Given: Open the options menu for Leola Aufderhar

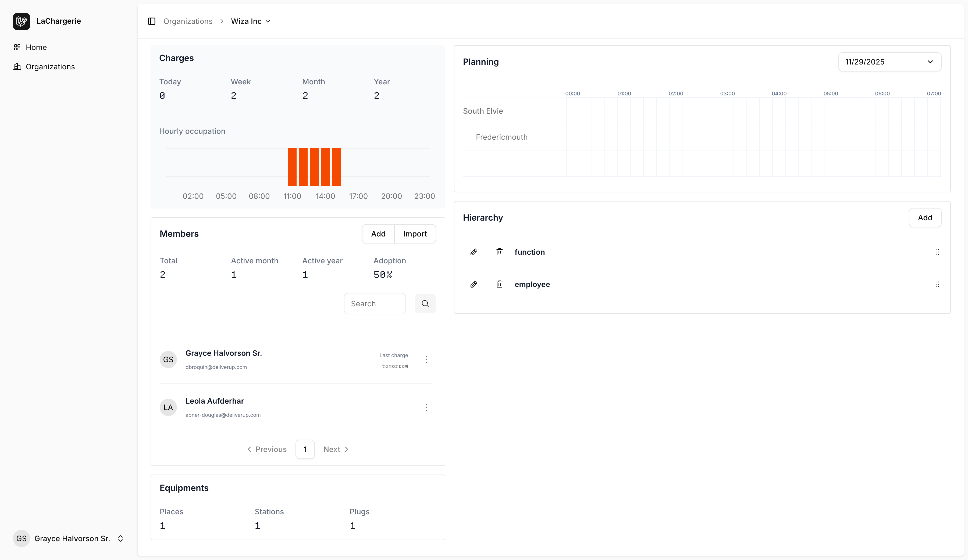Looking at the screenshot, I should (426, 407).
